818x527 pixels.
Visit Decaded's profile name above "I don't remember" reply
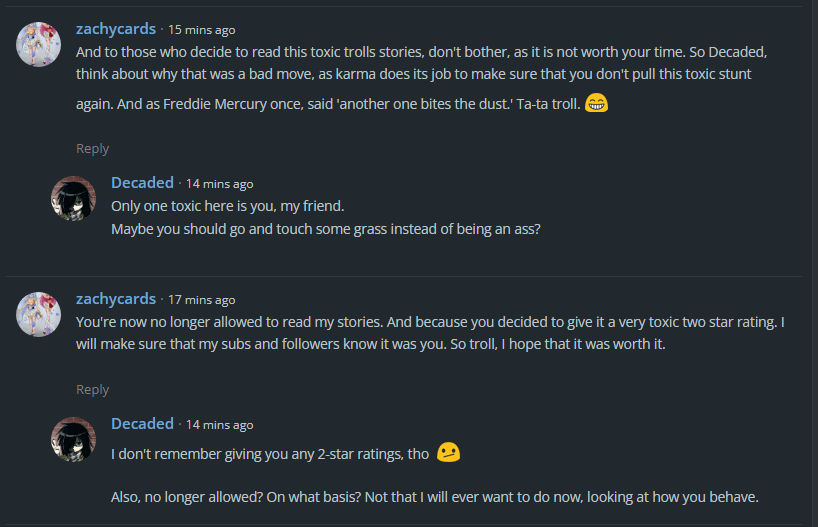click(142, 423)
